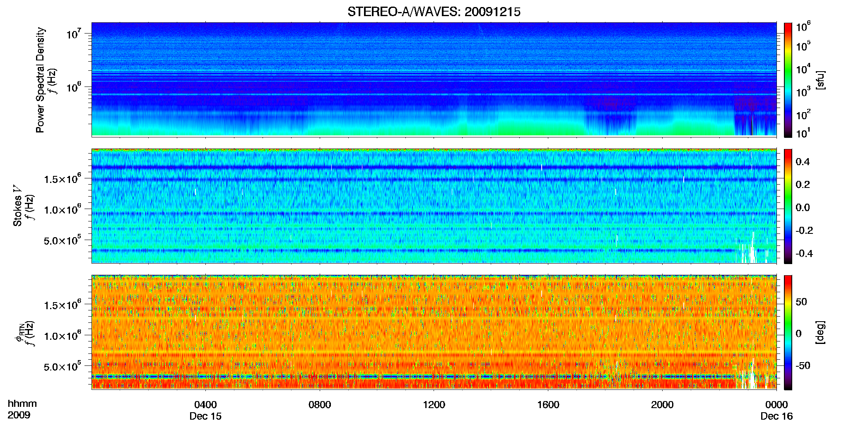The width and height of the screenshot is (868, 447).
Task: Click the bottom panel 5.0×10^5 tick label
Action: tap(63, 367)
